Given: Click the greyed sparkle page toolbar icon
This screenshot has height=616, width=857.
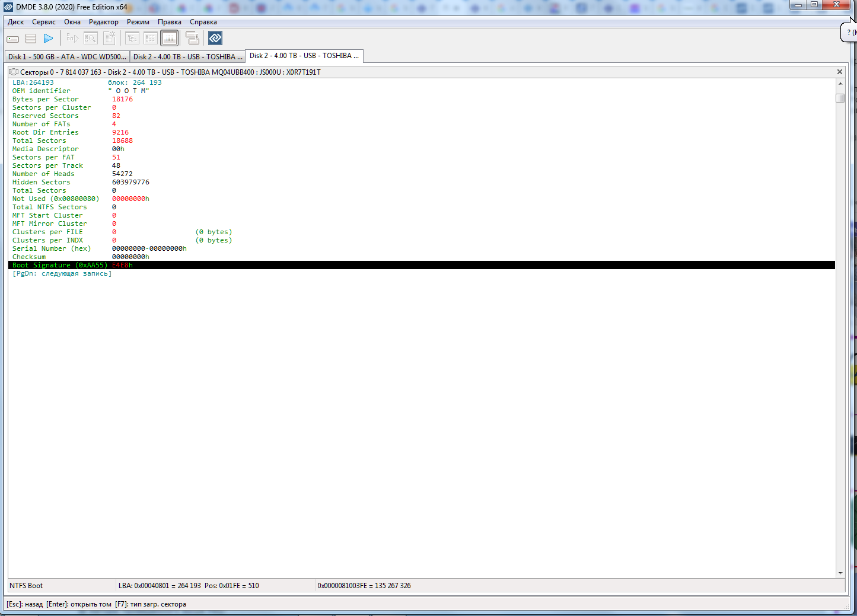Looking at the screenshot, I should point(110,39).
